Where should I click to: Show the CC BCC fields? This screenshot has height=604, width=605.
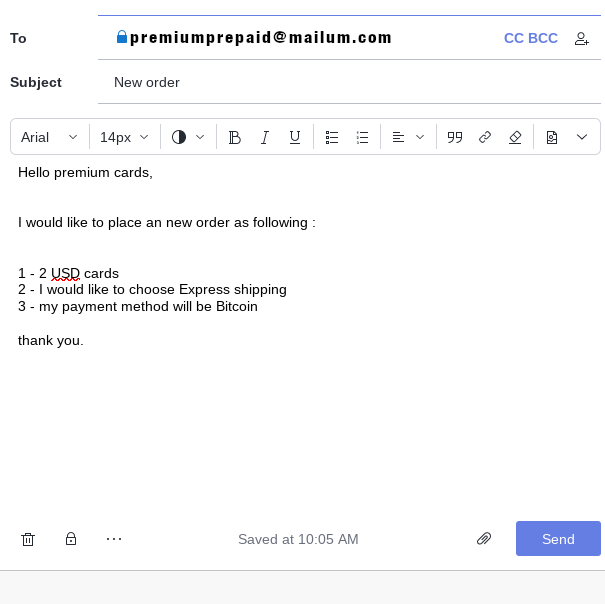point(530,38)
